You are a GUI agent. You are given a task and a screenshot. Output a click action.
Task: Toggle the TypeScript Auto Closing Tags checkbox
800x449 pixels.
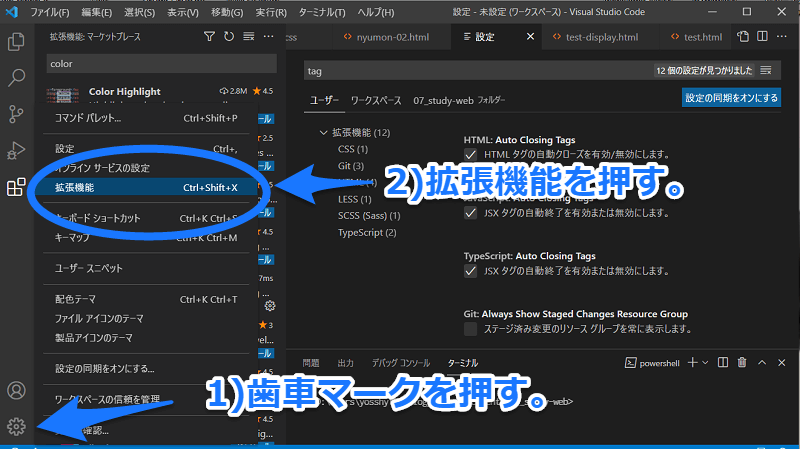point(471,271)
